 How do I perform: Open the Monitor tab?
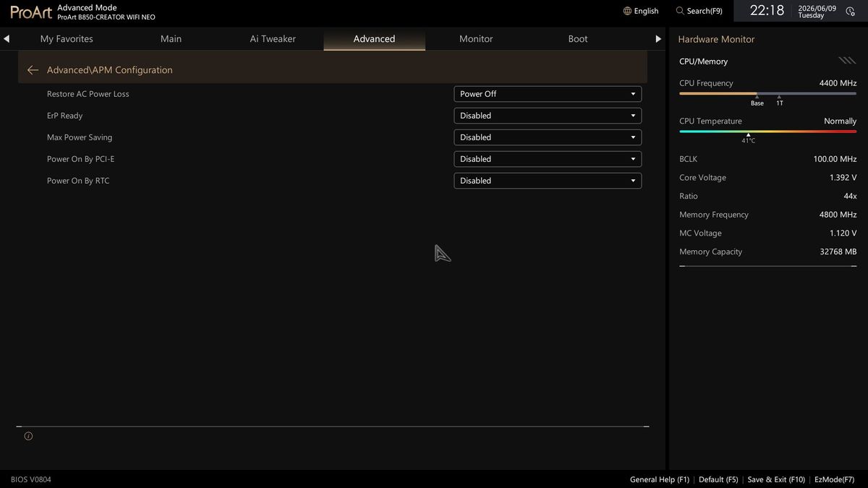[x=476, y=39]
